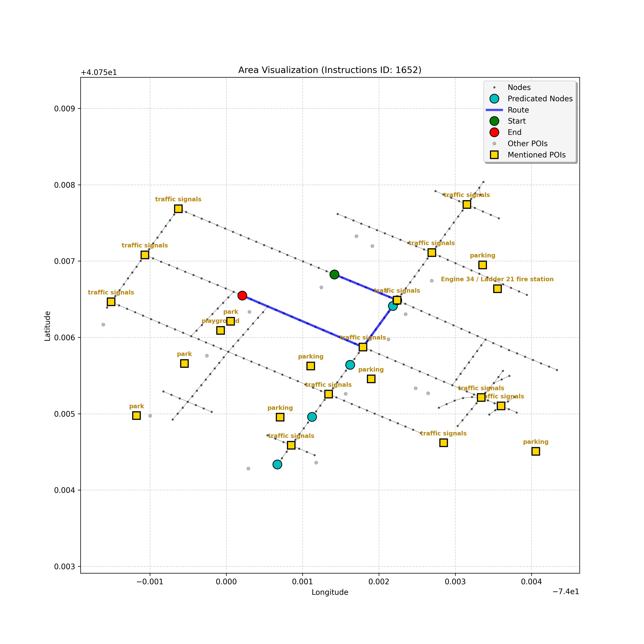
Task: Click the 0.004 longitude tick label
Action: (x=531, y=582)
